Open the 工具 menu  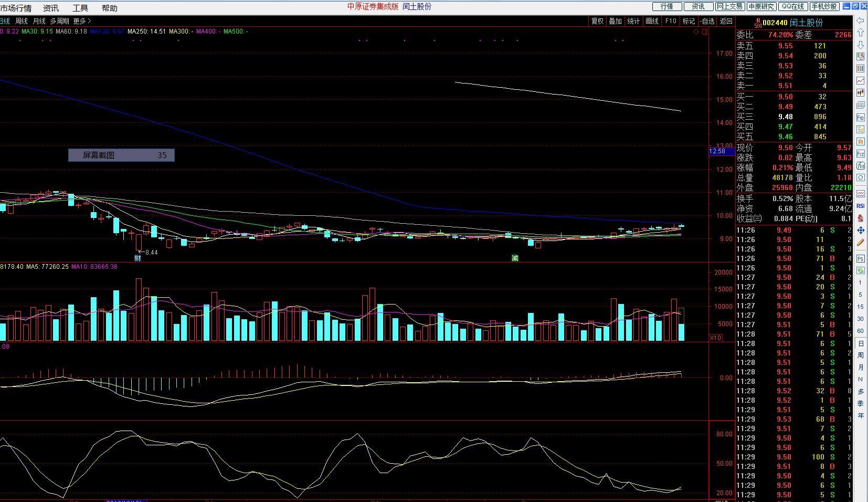click(80, 8)
